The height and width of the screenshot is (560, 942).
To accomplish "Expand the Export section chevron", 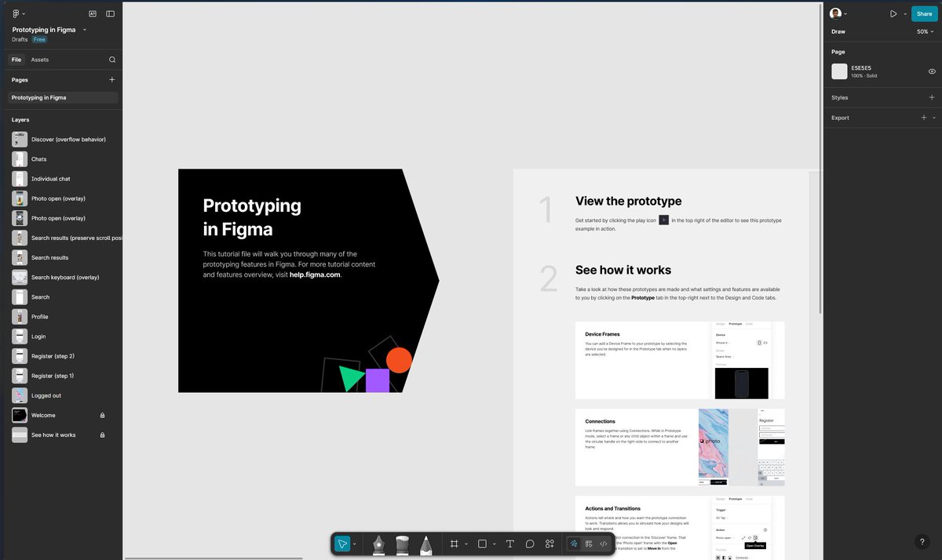I will (934, 118).
